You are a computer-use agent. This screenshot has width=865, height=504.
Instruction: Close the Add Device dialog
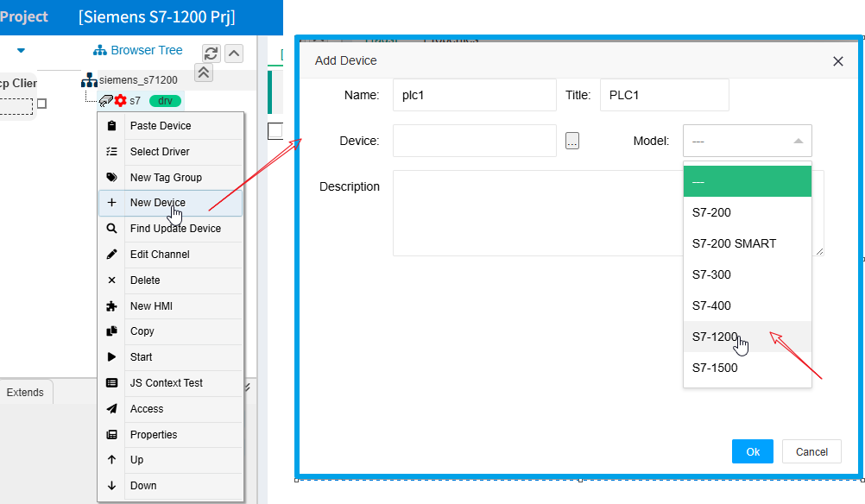pyautogui.click(x=838, y=61)
